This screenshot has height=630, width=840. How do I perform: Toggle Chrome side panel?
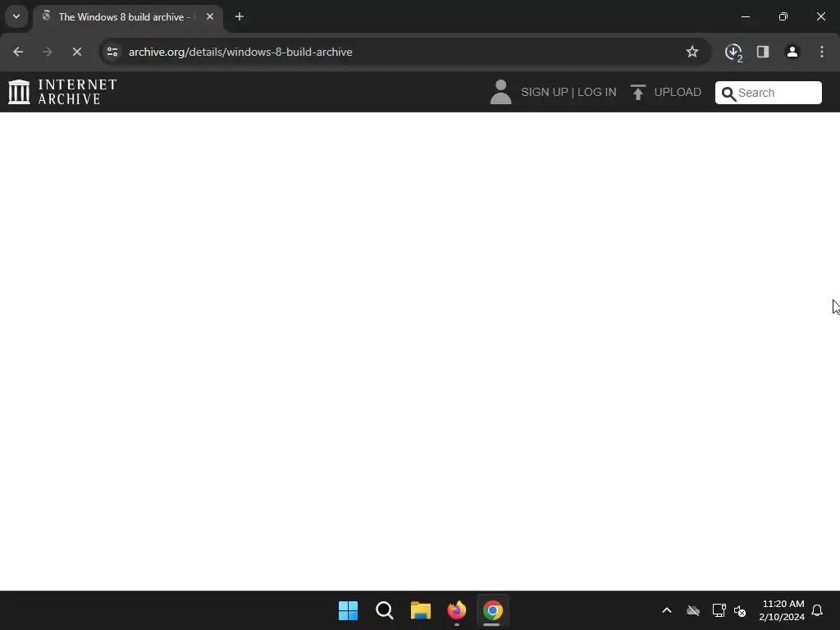(763, 52)
